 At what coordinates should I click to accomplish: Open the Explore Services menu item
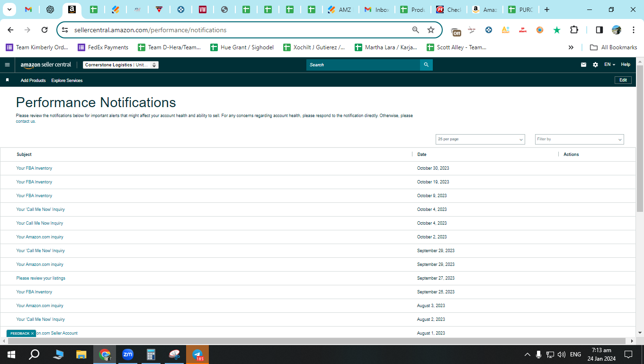[x=67, y=81]
